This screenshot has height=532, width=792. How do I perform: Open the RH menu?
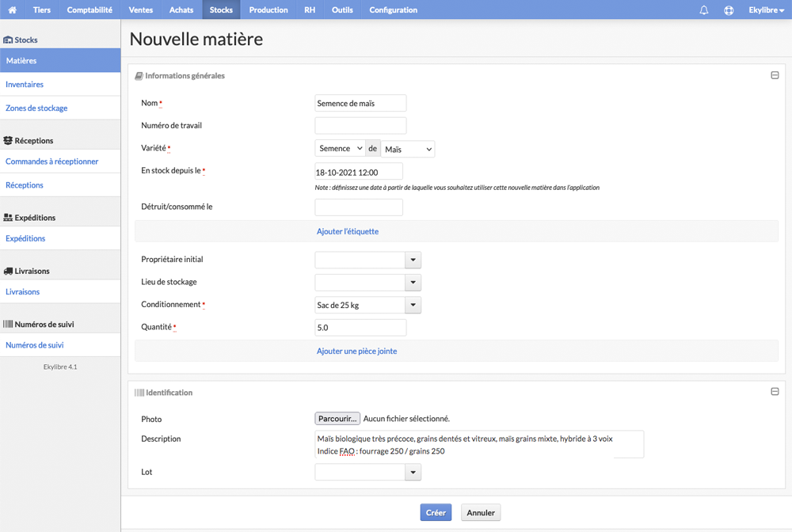point(310,9)
